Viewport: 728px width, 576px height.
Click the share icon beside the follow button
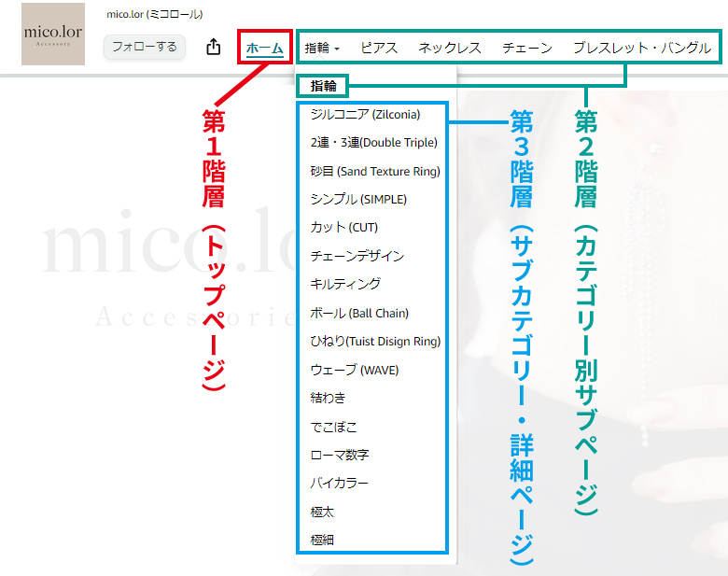(x=213, y=47)
